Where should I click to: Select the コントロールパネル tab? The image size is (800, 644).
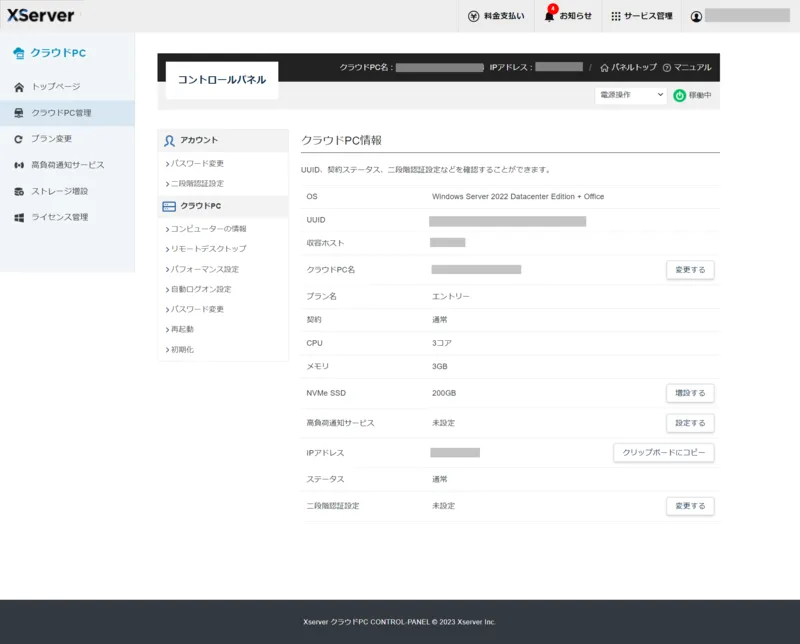[222, 80]
